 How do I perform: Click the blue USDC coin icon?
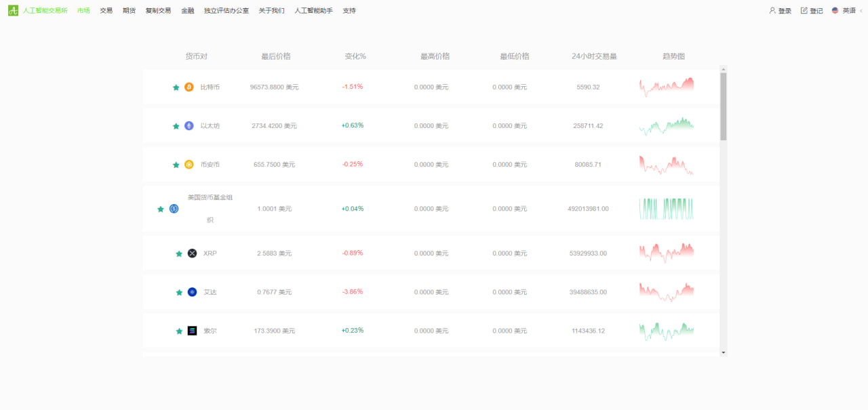(x=174, y=209)
